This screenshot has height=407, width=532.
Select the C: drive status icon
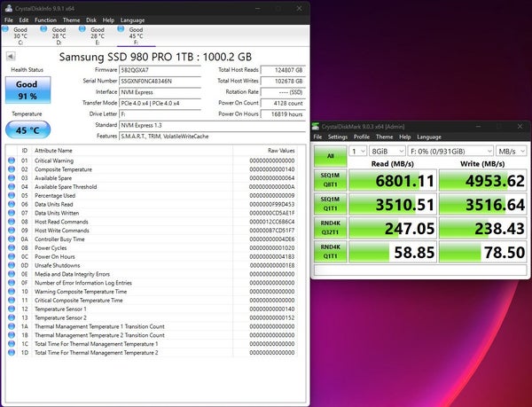coord(5,29)
